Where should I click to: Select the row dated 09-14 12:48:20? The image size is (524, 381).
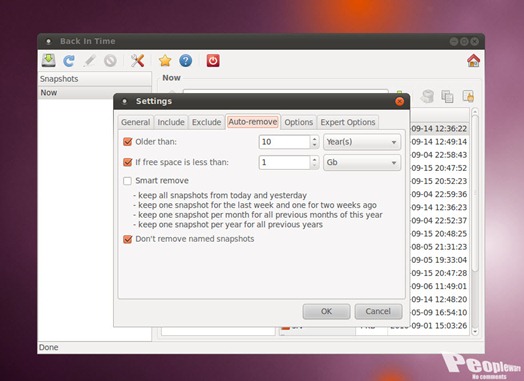tap(439, 299)
